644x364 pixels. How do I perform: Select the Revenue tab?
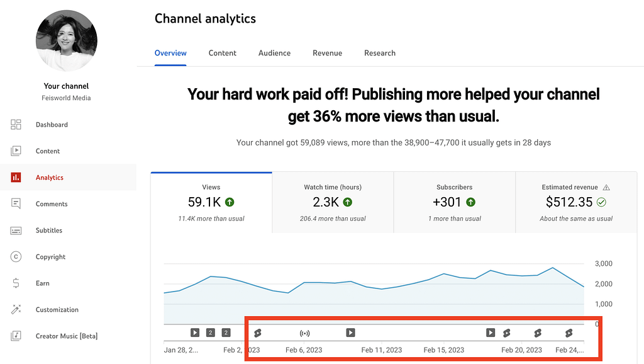[327, 54]
